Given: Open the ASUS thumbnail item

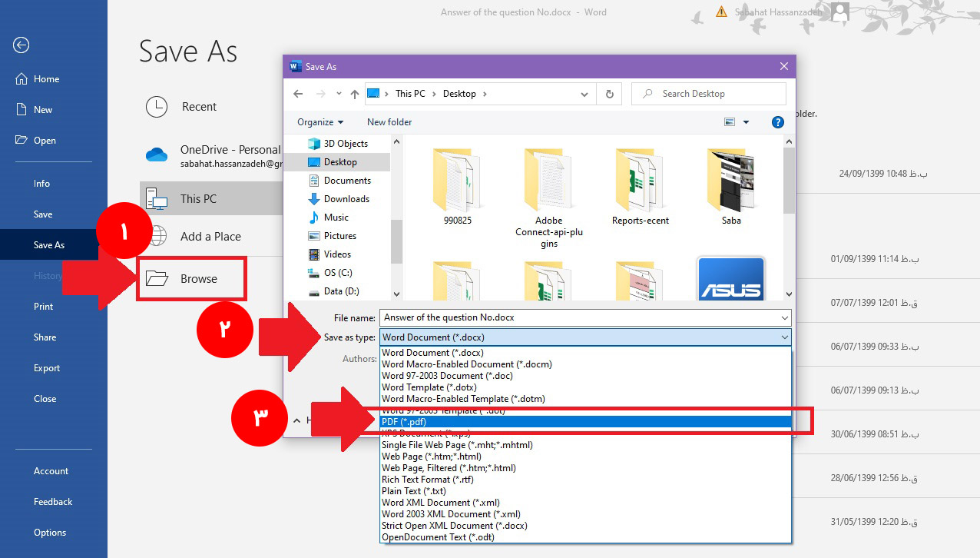Looking at the screenshot, I should (x=730, y=278).
